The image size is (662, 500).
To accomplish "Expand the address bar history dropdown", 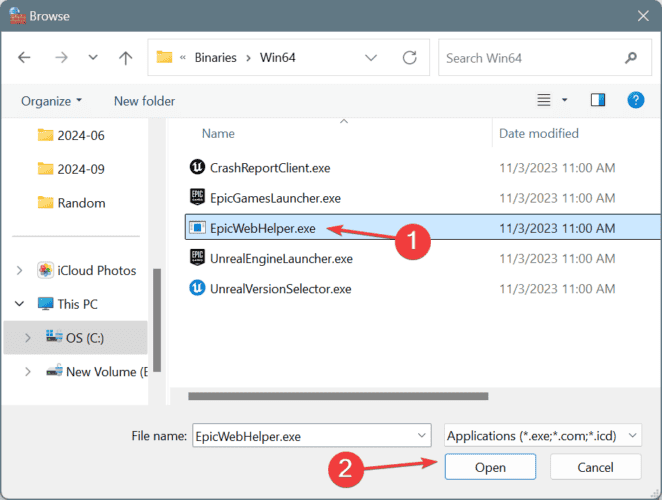I will [372, 58].
